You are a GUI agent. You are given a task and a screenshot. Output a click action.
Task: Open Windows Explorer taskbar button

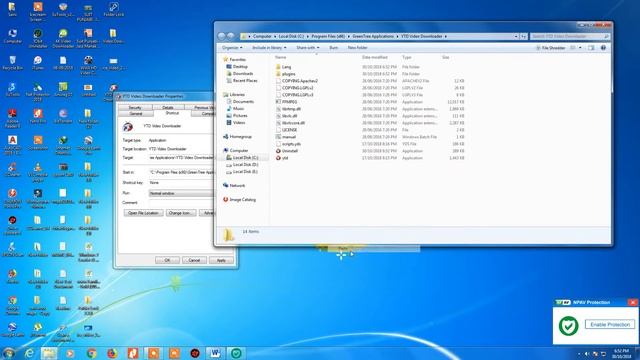pos(49,353)
